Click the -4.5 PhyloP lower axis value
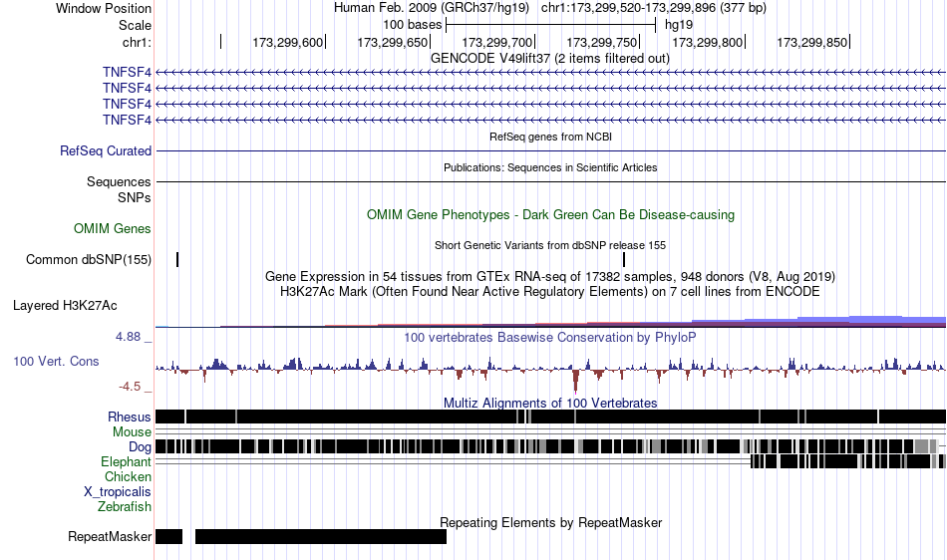The image size is (947, 560). (129, 387)
